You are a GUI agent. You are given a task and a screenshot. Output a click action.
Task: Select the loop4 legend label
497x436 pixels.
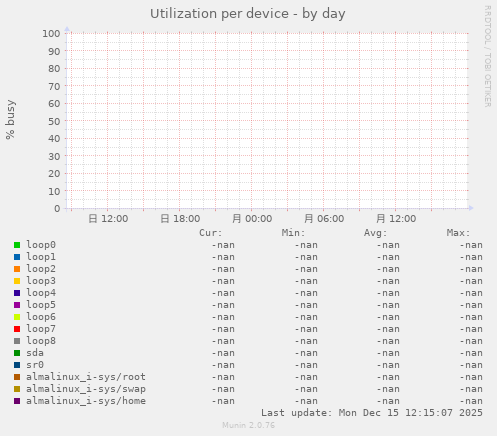41,293
